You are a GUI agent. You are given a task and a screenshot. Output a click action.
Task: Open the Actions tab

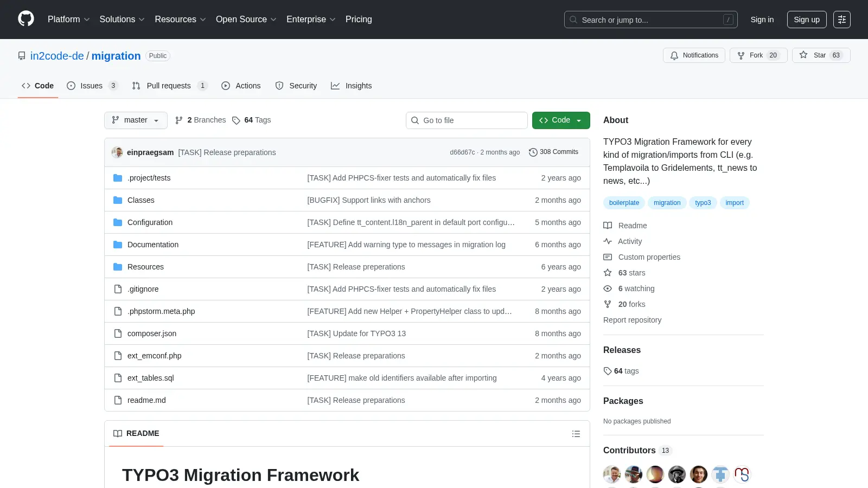tap(241, 86)
